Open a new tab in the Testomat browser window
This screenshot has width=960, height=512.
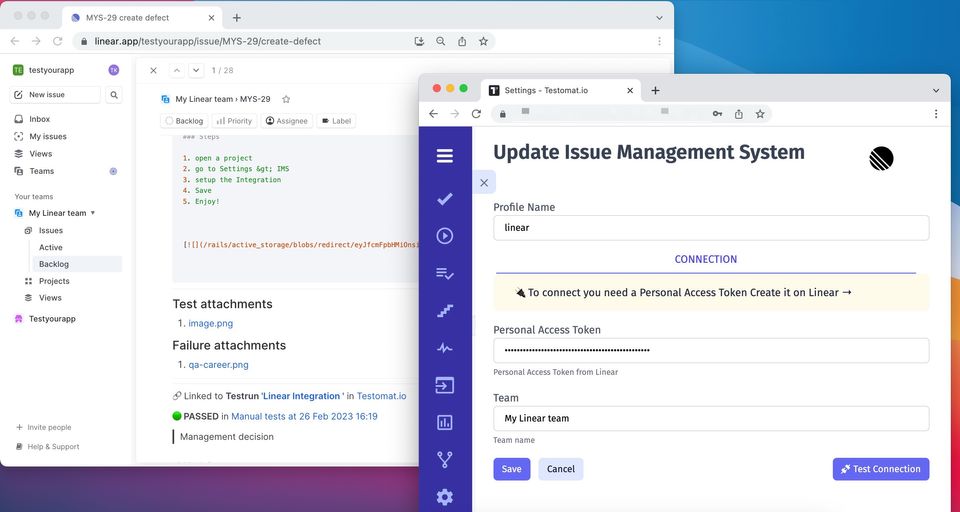655,90
